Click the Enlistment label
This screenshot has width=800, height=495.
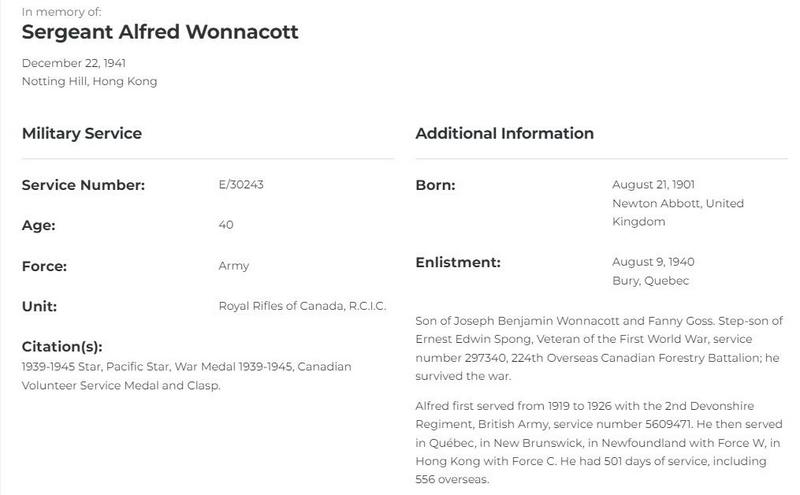[x=458, y=262]
